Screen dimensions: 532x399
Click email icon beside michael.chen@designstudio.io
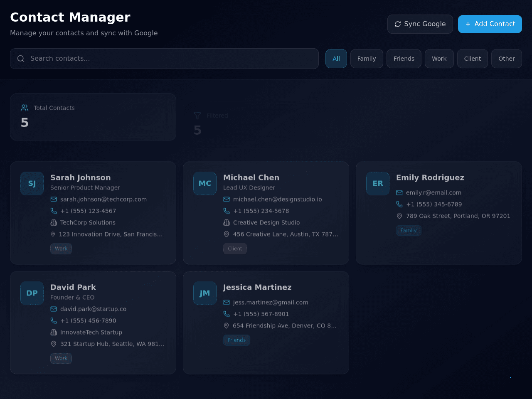coord(227,199)
